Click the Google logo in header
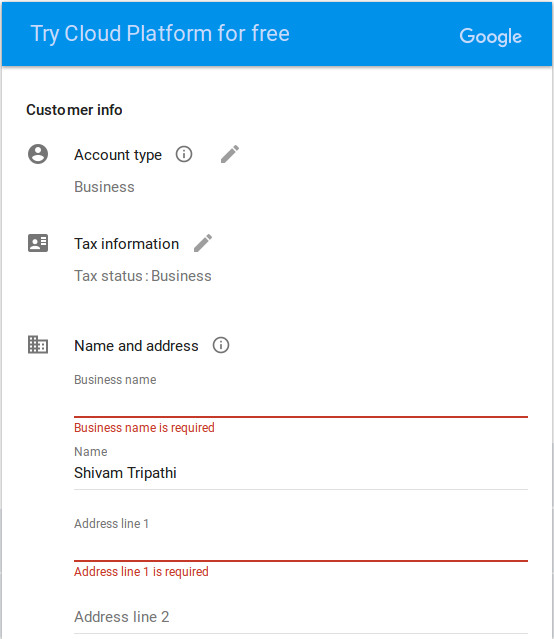The image size is (554, 639). click(490, 37)
